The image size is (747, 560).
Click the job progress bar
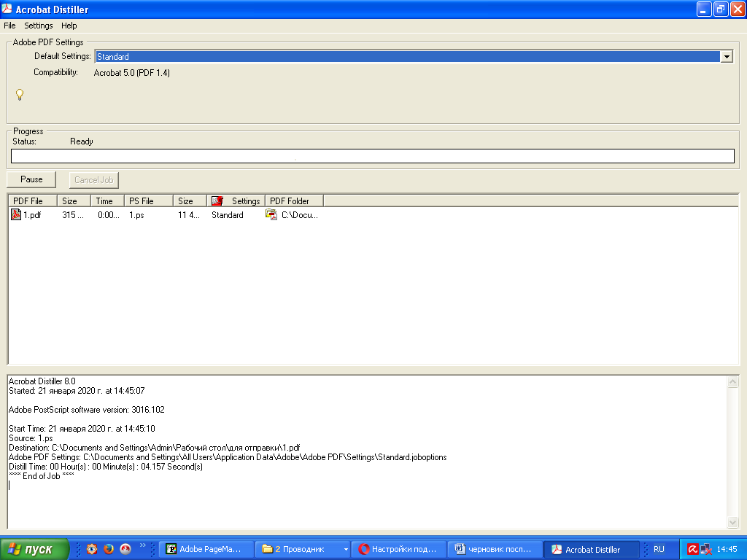pos(373,156)
